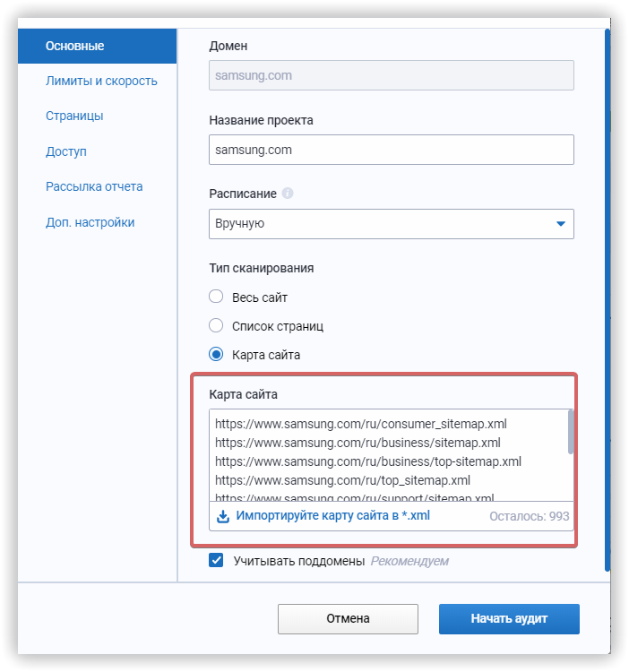Select the Весь сайт radio option
Viewport: 629px width, 672px height.
[215, 297]
